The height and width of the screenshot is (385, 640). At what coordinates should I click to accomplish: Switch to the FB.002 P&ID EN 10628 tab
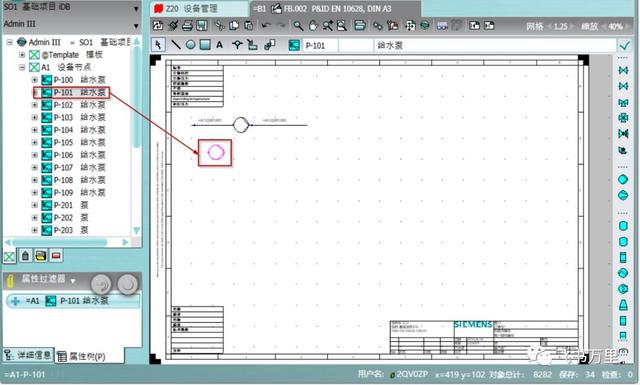(x=335, y=9)
